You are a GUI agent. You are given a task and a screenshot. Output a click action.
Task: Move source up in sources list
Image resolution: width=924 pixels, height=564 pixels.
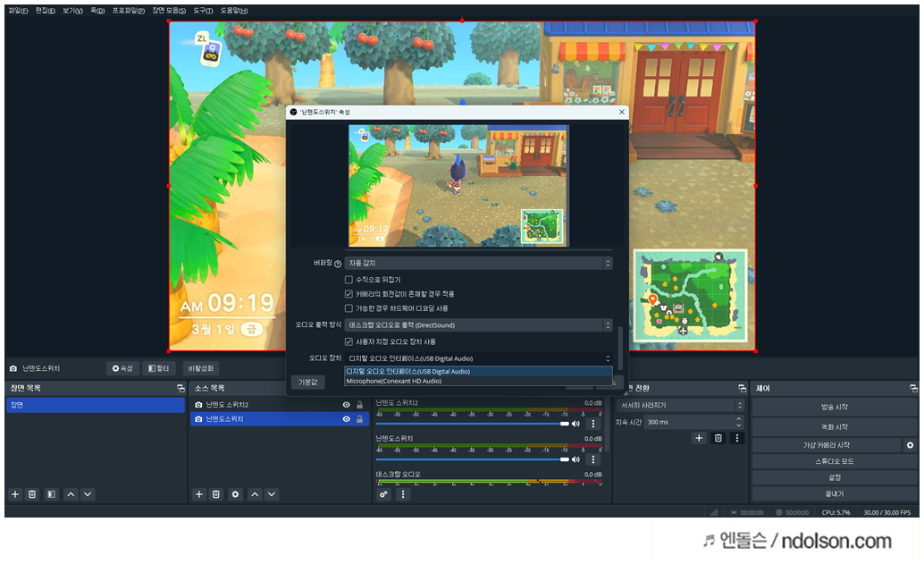pos(255,494)
